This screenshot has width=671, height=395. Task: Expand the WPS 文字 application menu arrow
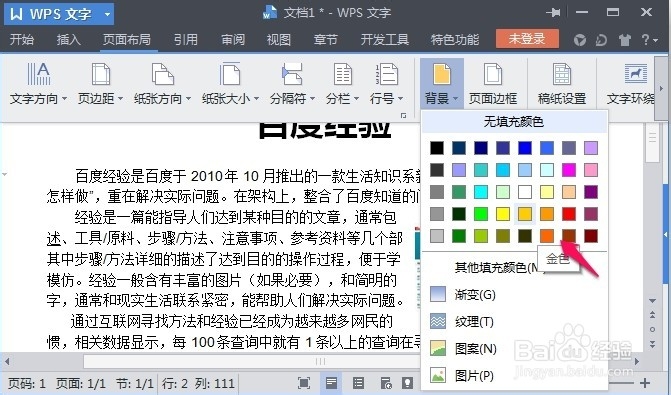(x=107, y=14)
